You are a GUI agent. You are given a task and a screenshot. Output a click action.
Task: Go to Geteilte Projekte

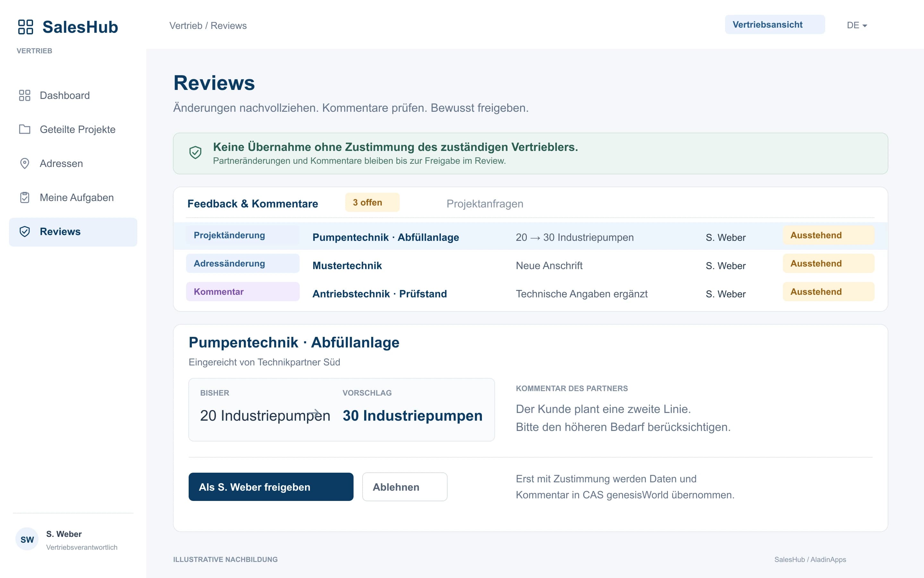pyautogui.click(x=73, y=129)
